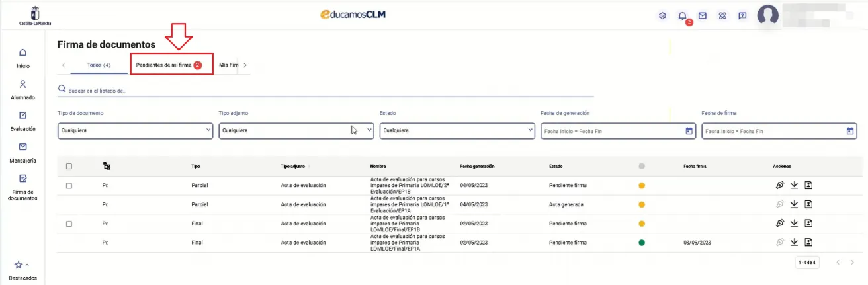Switch to the Todos (4) tab
Screen dimensions: 868x285
[x=99, y=65]
